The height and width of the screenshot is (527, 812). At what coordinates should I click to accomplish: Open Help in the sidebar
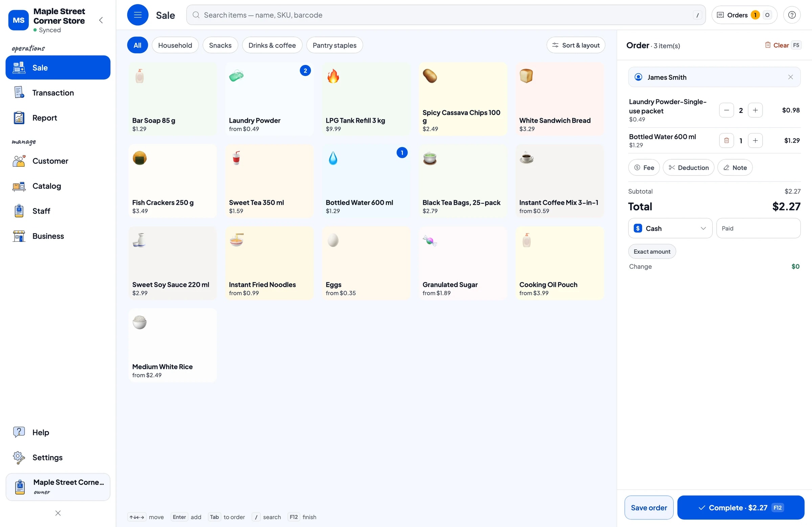point(58,433)
